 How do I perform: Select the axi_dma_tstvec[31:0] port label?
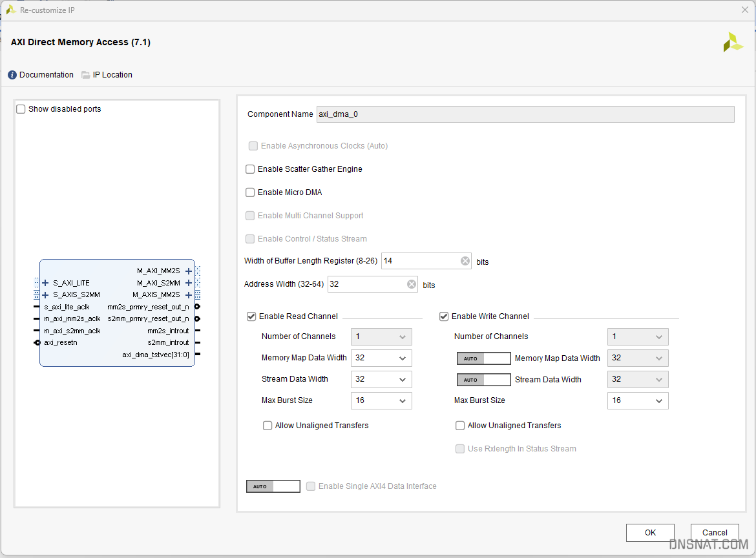156,355
